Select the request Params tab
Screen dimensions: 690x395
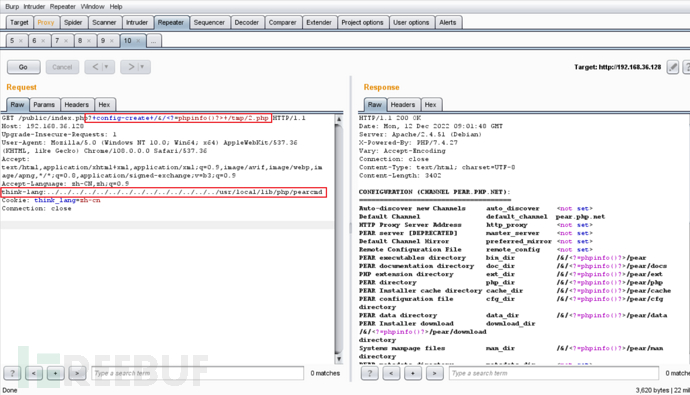tap(44, 105)
